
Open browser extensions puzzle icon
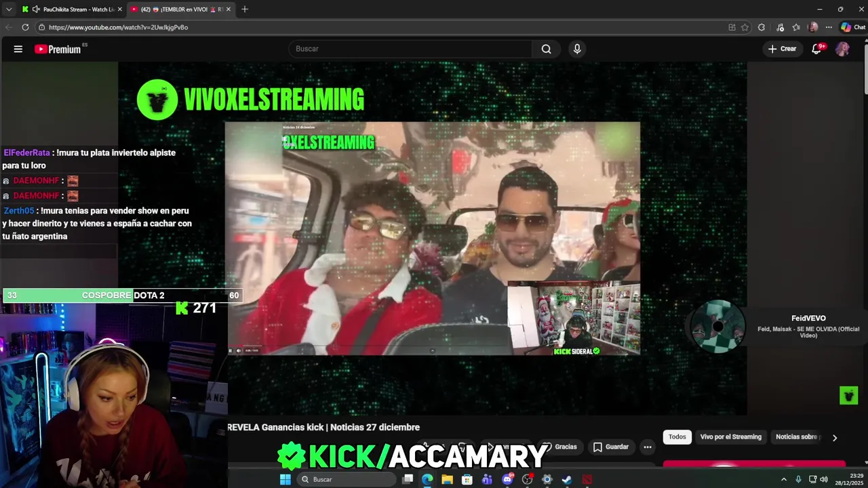[x=762, y=27]
